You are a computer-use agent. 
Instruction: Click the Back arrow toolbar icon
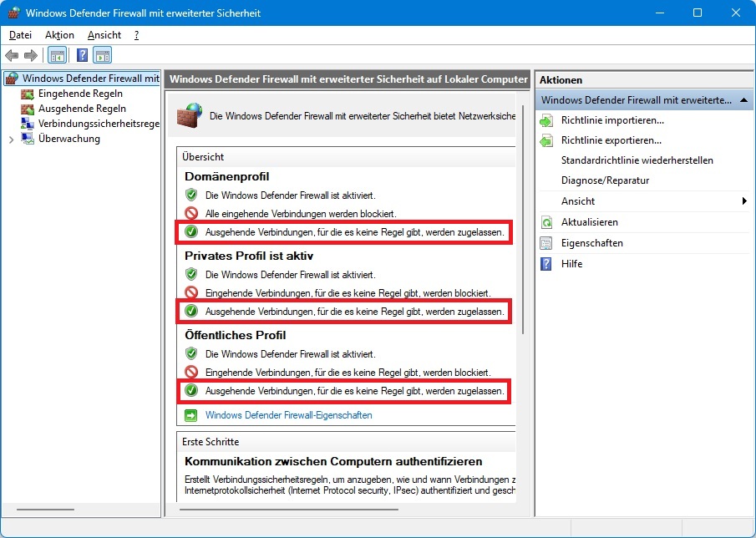point(12,55)
